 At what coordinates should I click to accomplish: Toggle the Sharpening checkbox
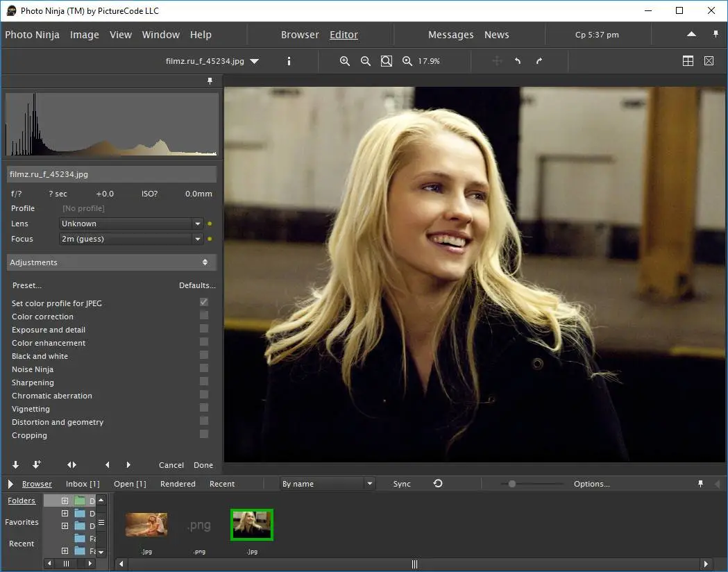pos(204,382)
